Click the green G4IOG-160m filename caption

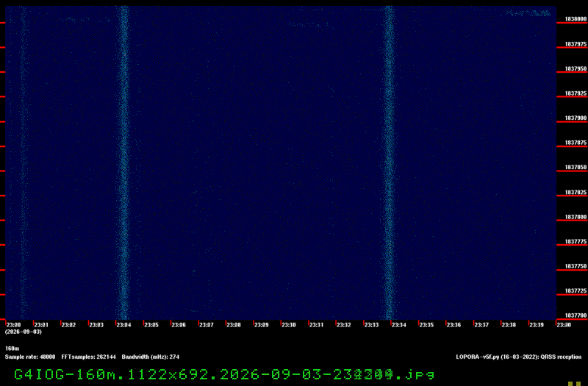224,374
